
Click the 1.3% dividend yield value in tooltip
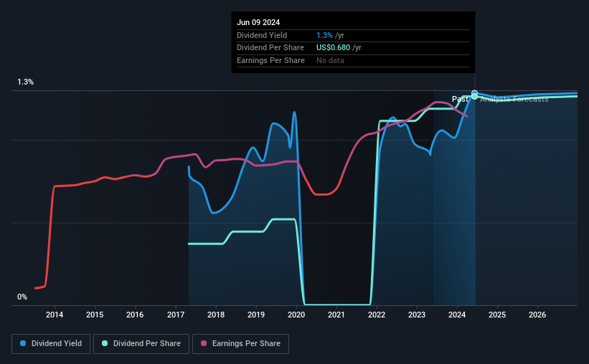click(x=324, y=35)
